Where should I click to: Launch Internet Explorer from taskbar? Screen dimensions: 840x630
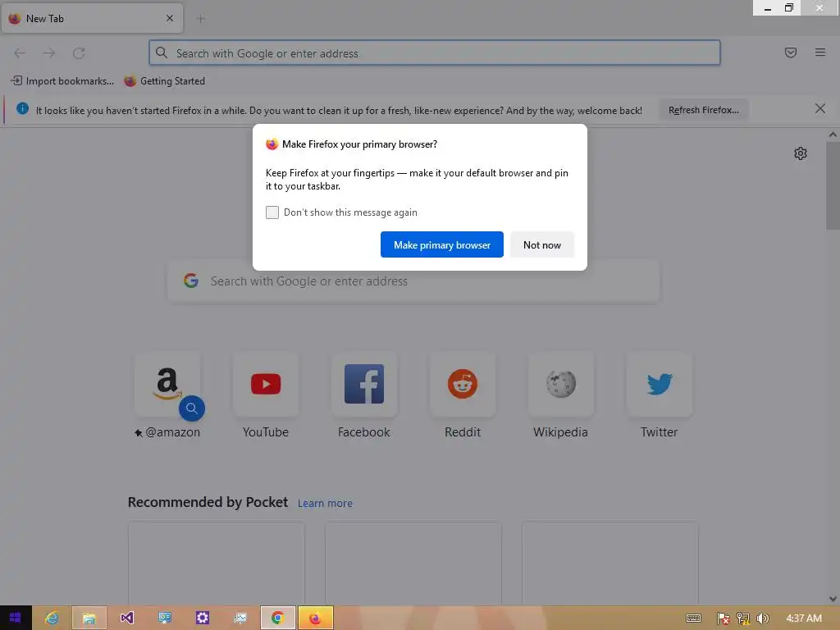tap(52, 618)
